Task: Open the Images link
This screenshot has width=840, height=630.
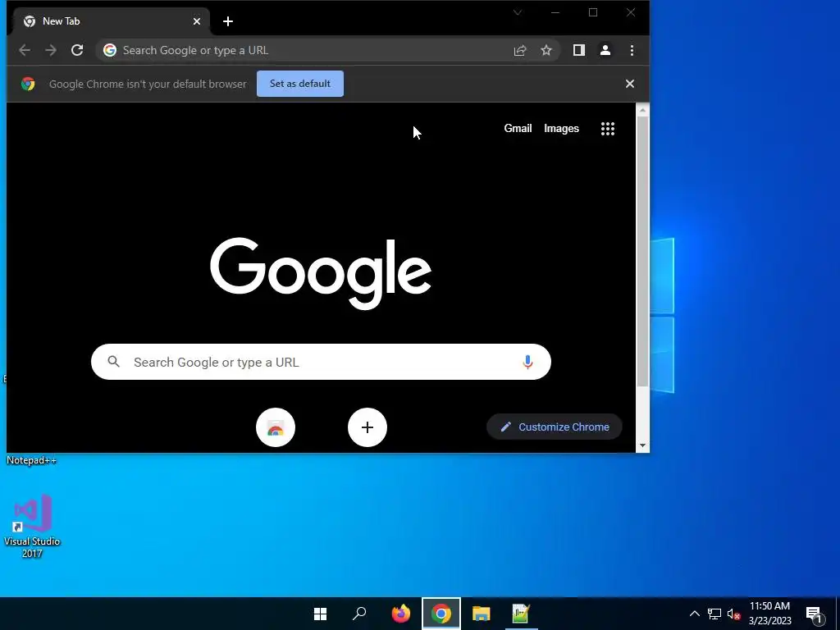Action: click(561, 129)
